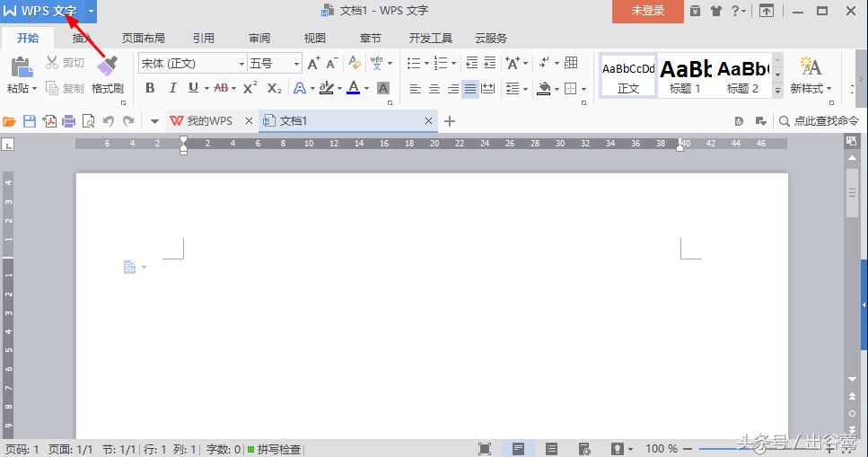868x457 pixels.
Task: Open file with folder icon
Action: (9, 121)
